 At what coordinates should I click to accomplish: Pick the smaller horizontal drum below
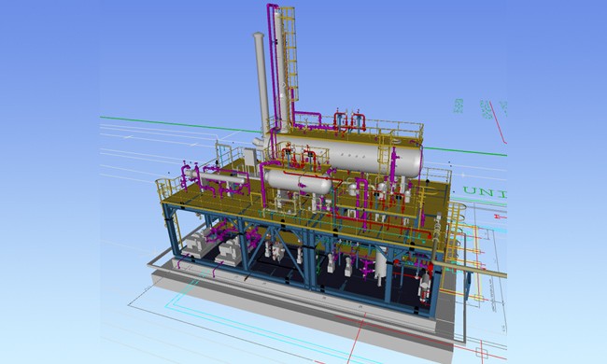[297, 182]
